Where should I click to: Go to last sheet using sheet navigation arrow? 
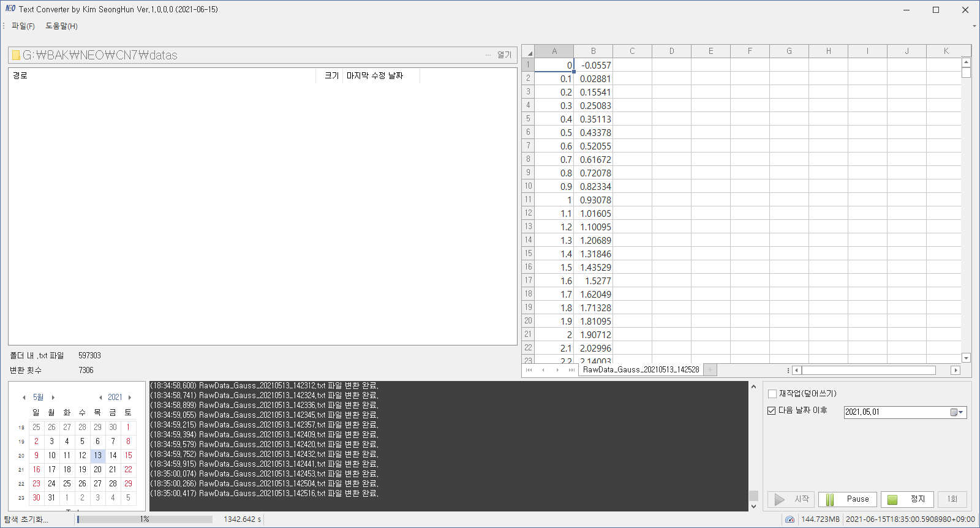571,370
